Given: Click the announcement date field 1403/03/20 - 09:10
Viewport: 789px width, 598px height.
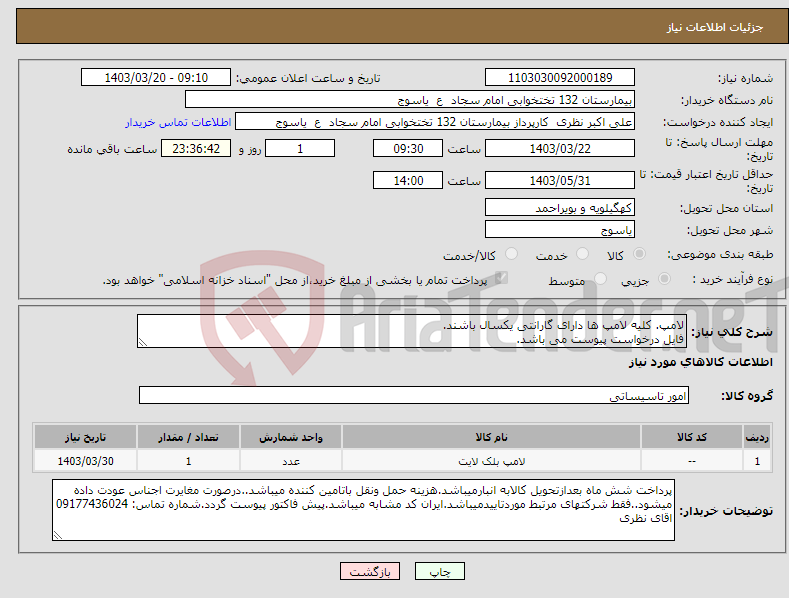Looking at the screenshot, I should pyautogui.click(x=156, y=78).
